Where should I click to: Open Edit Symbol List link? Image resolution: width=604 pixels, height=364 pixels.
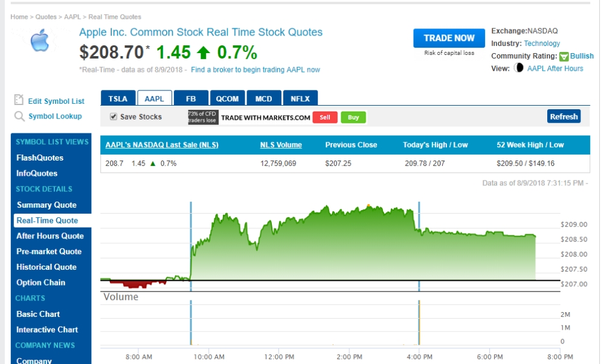click(56, 101)
